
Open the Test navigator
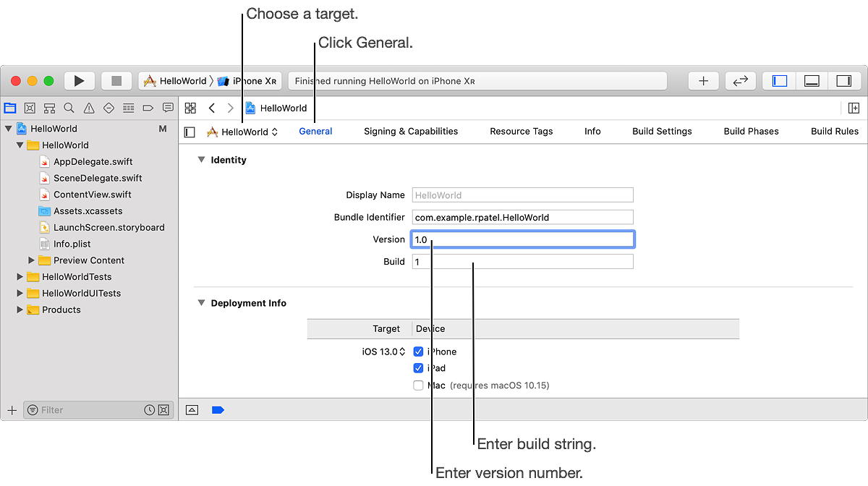tap(109, 108)
